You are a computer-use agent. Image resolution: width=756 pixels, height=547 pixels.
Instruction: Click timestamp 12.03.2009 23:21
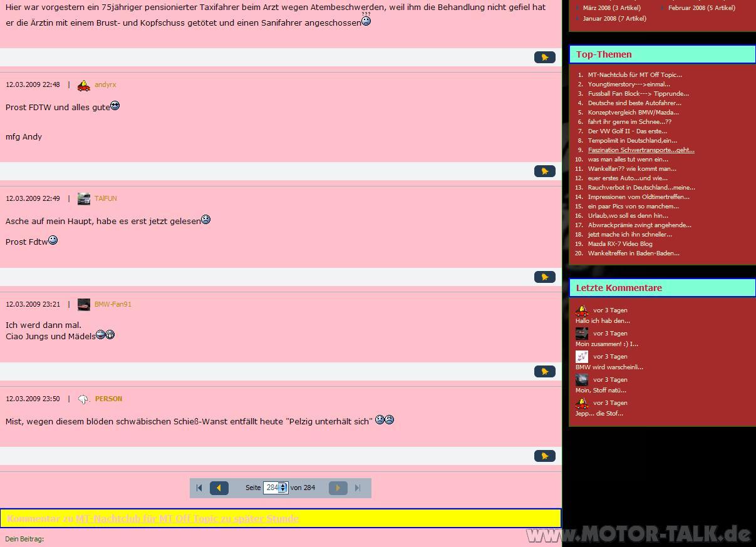click(x=33, y=304)
